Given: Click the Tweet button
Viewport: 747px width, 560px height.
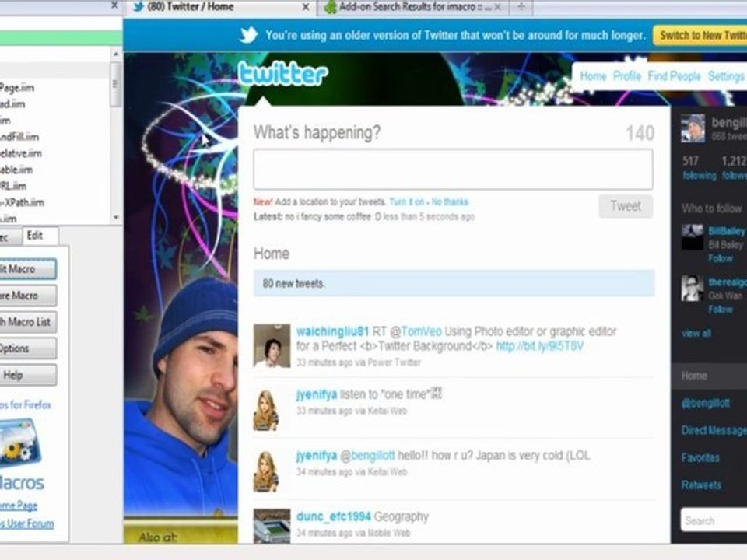Looking at the screenshot, I should coord(626,206).
